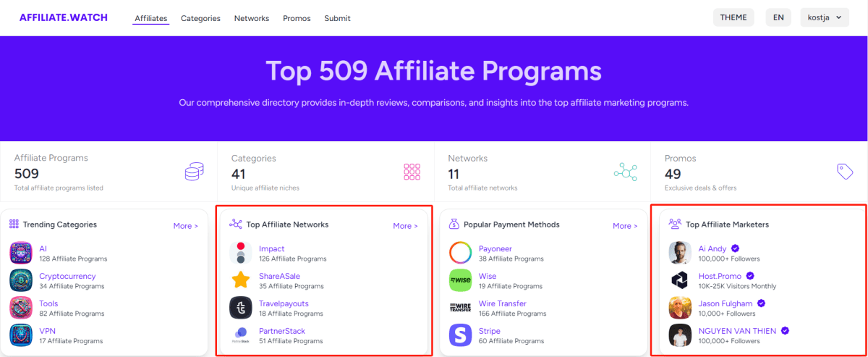868x357 pixels.
Task: Open Jason Fulgham's marketer profile link
Action: 726,303
